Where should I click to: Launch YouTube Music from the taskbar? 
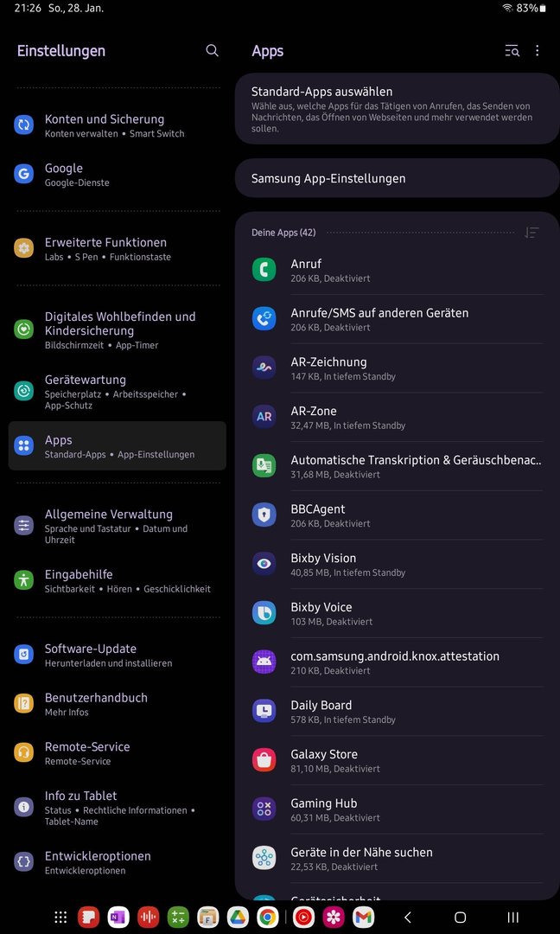[x=303, y=917]
